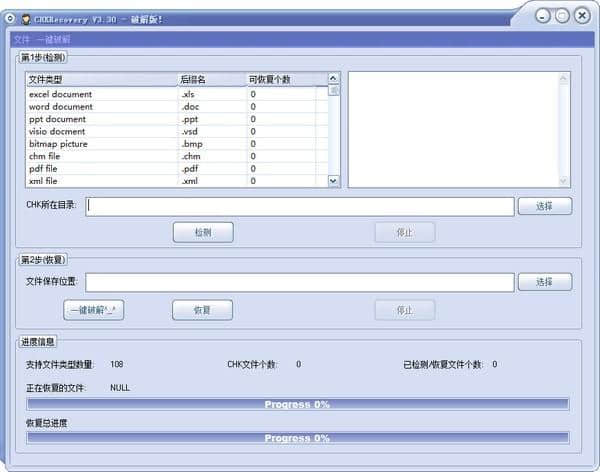
Task: Close the CHKRecovery window
Action: click(582, 16)
